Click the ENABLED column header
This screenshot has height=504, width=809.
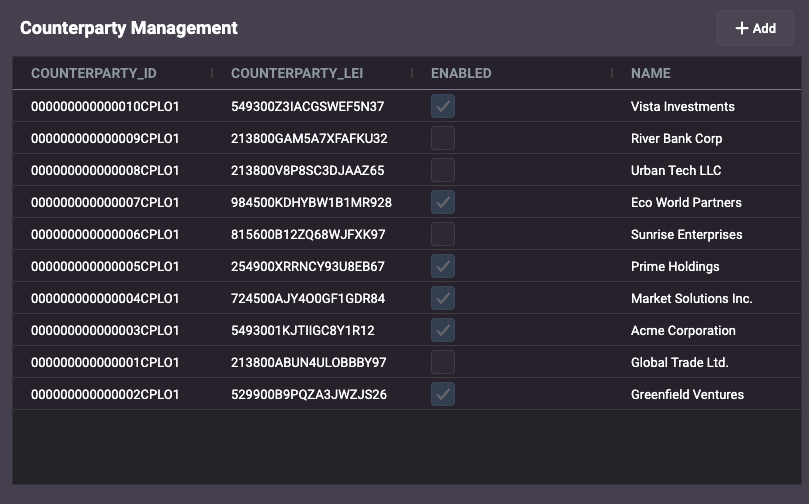click(x=461, y=73)
